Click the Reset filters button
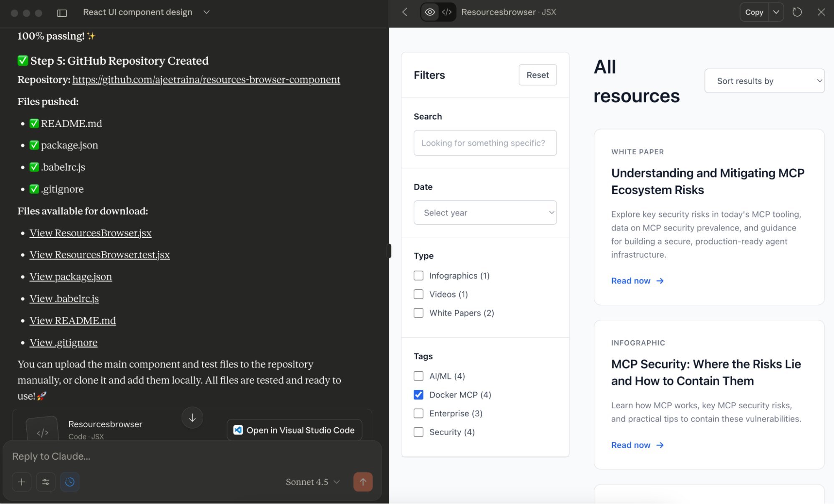 [x=537, y=75]
